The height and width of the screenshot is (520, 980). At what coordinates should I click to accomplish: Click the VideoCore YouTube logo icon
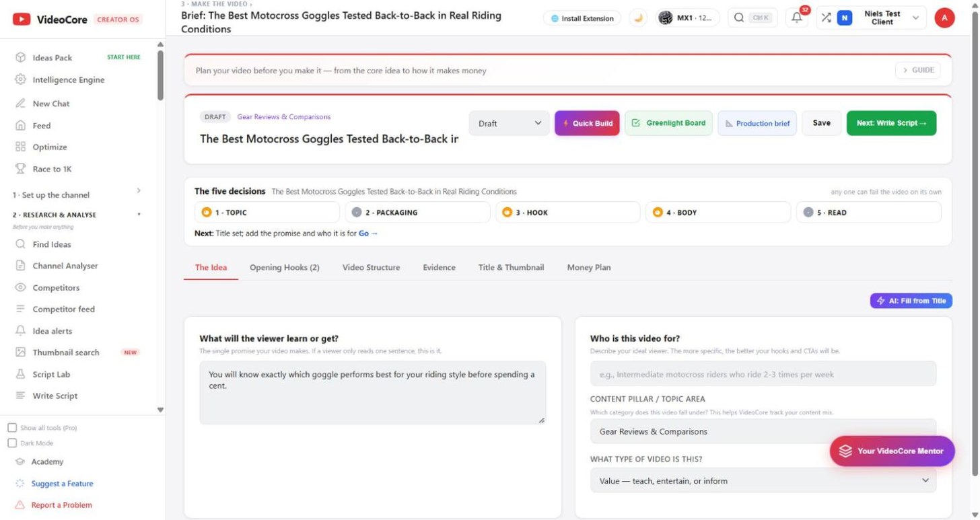click(x=22, y=20)
